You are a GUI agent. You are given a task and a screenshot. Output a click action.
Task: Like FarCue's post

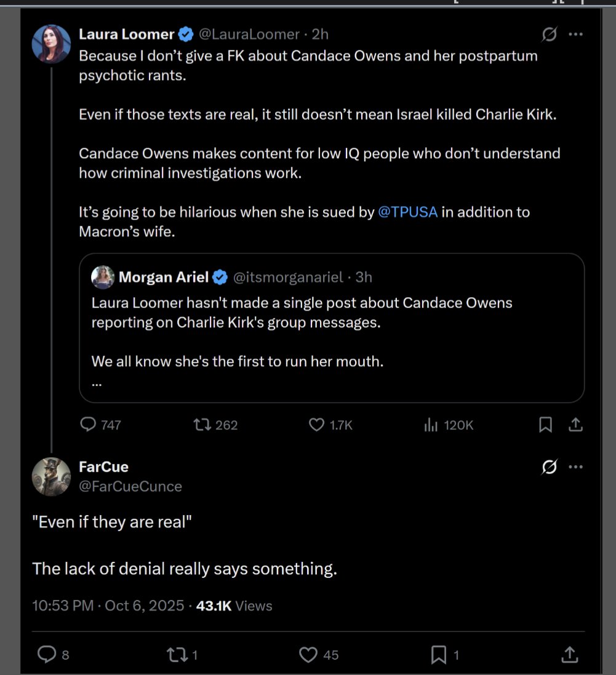point(308,655)
